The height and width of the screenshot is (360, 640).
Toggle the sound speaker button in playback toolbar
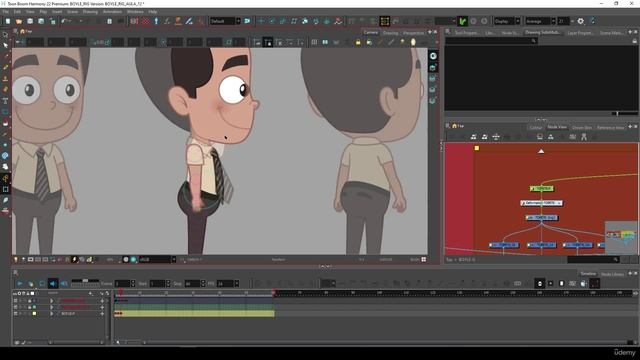pos(53,283)
